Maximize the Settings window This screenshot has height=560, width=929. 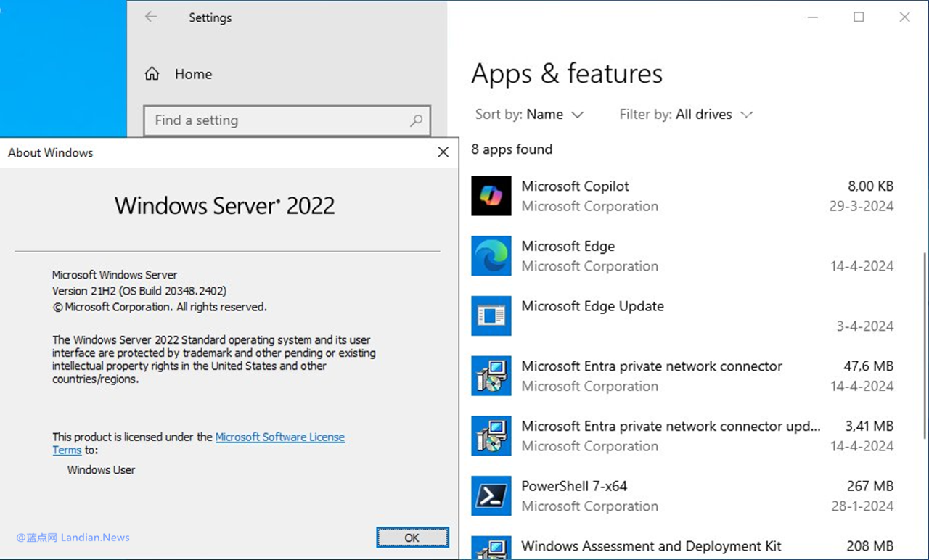point(859,17)
